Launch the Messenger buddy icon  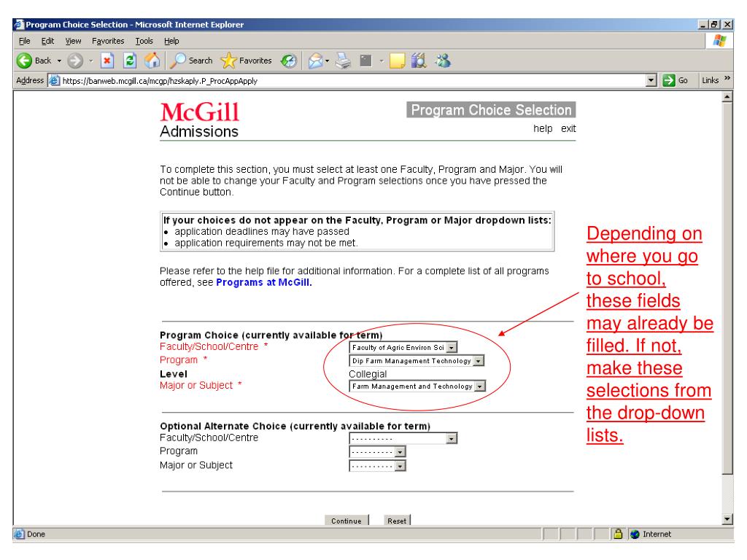[443, 61]
